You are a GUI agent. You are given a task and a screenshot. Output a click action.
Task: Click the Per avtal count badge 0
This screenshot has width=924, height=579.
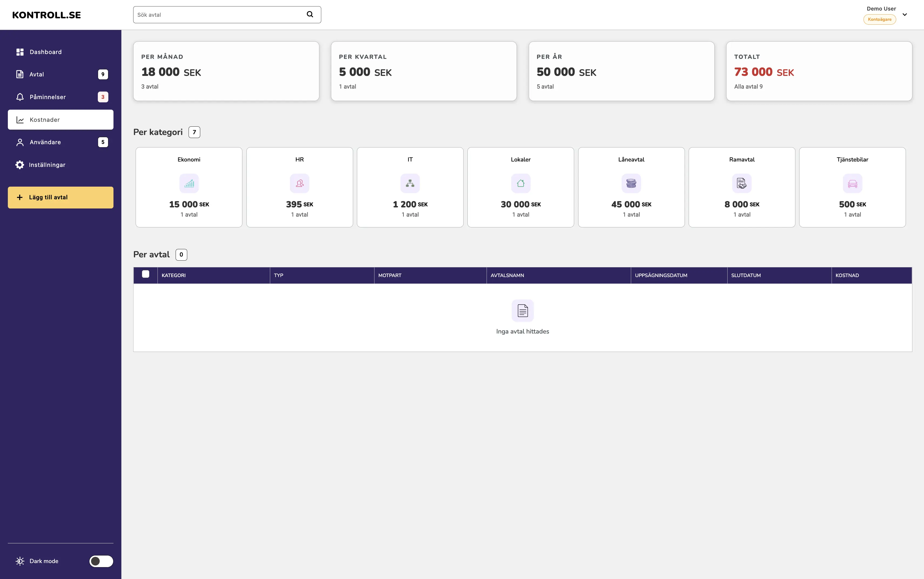point(181,255)
